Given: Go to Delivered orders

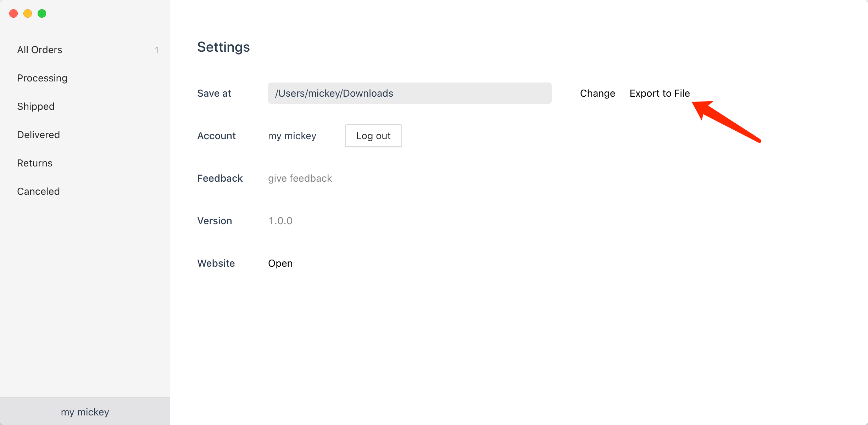Looking at the screenshot, I should (x=38, y=135).
